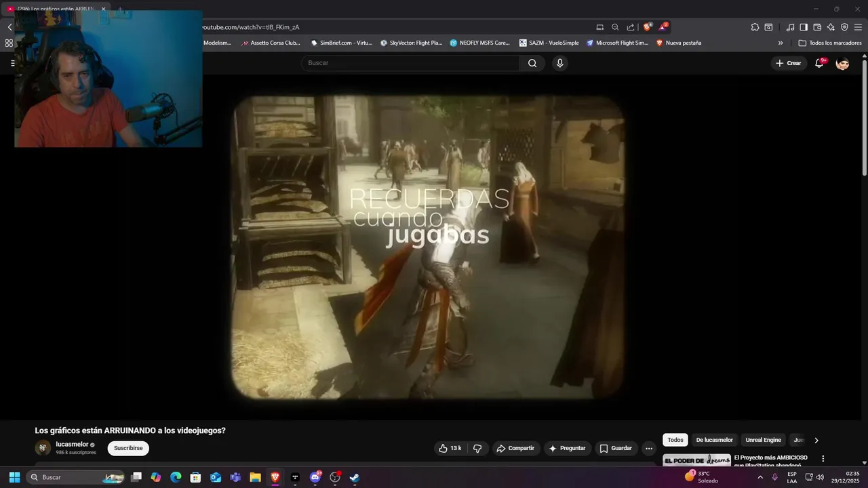Close the YouTube tab with X
This screenshot has height=488, width=868.
click(103, 9)
